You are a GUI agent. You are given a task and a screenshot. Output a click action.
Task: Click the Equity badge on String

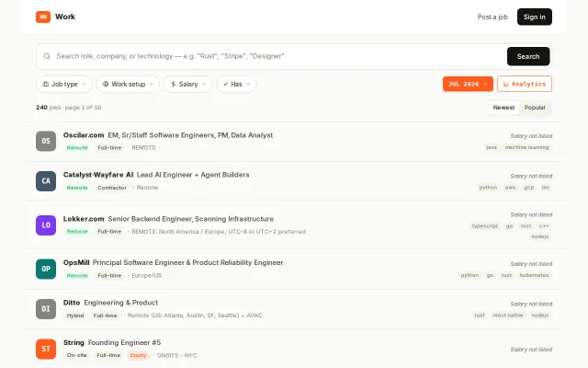138,355
